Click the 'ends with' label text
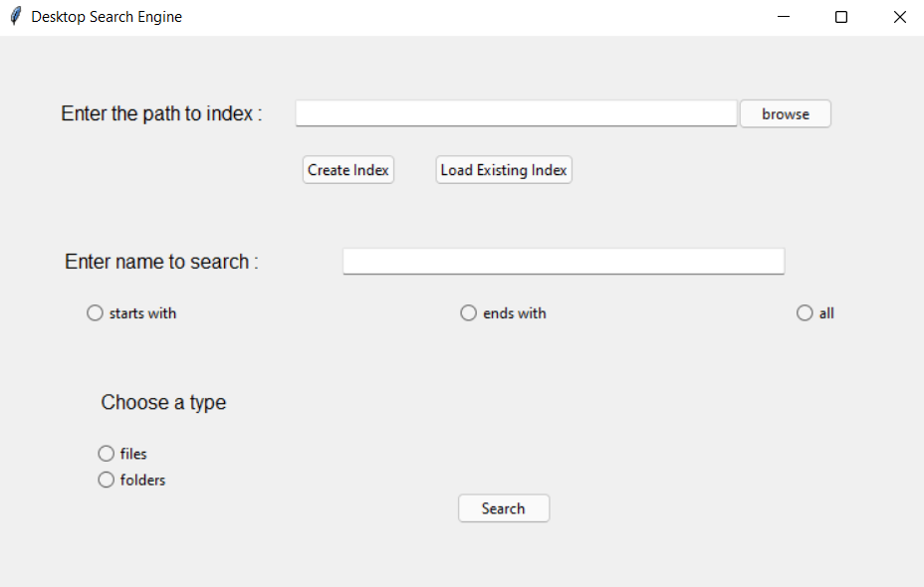The width and height of the screenshot is (924, 587). pyautogui.click(x=515, y=313)
